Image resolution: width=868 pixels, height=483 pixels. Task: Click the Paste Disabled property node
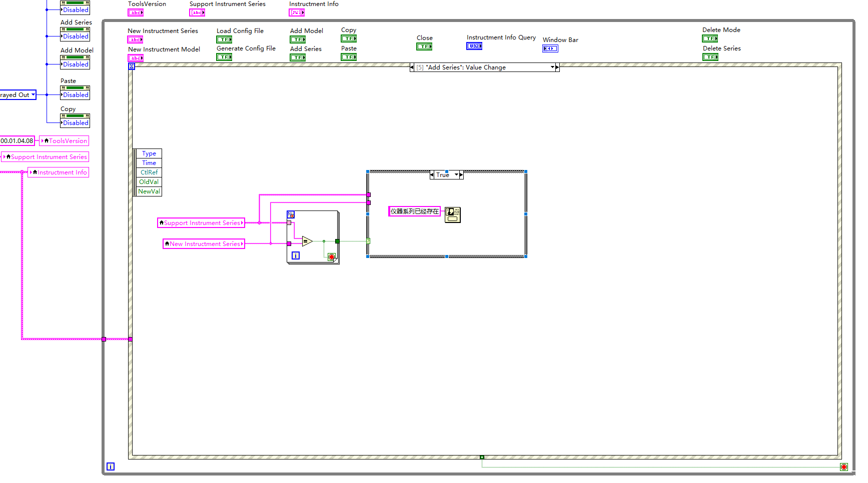pos(75,92)
